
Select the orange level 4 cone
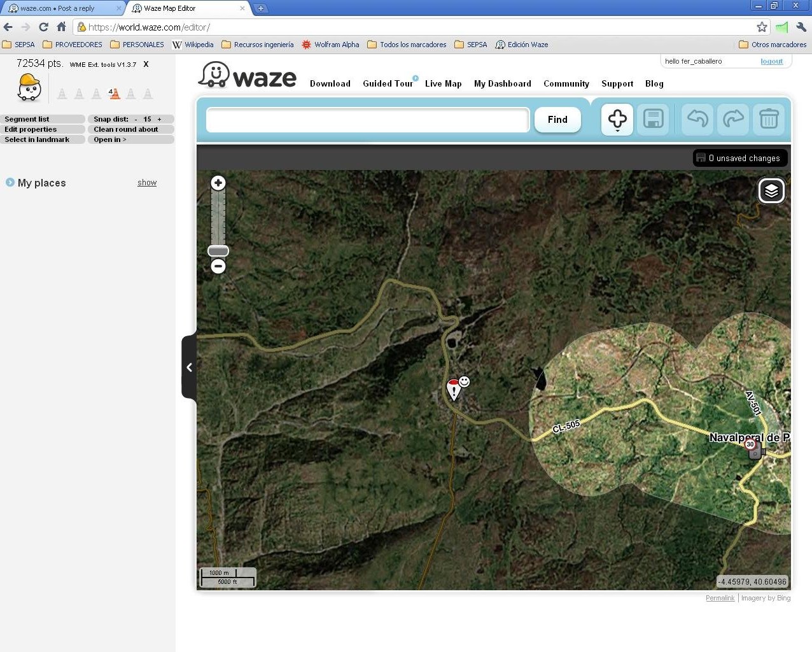point(115,94)
